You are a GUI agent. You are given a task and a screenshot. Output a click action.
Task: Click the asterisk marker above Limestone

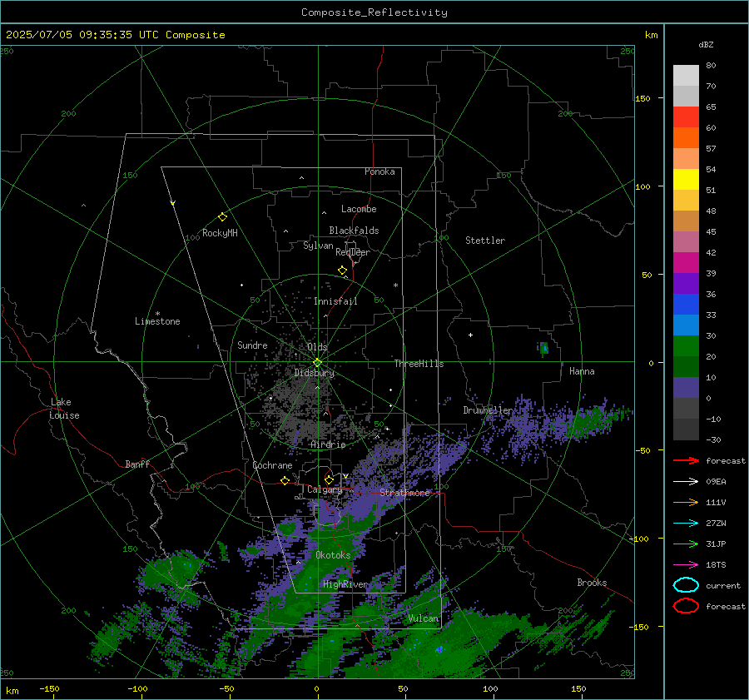click(x=157, y=314)
